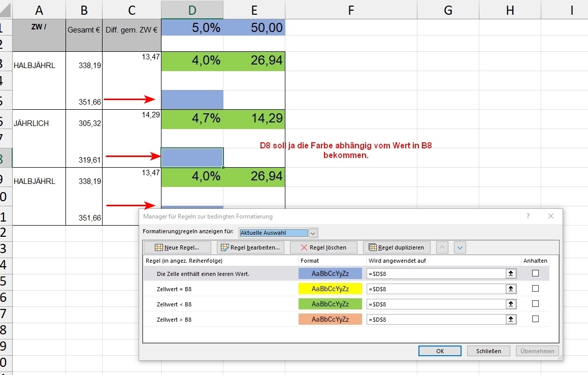Image resolution: width=588 pixels, height=375 pixels.
Task: Click range field of Zellwert > B8 rule
Action: pos(436,320)
